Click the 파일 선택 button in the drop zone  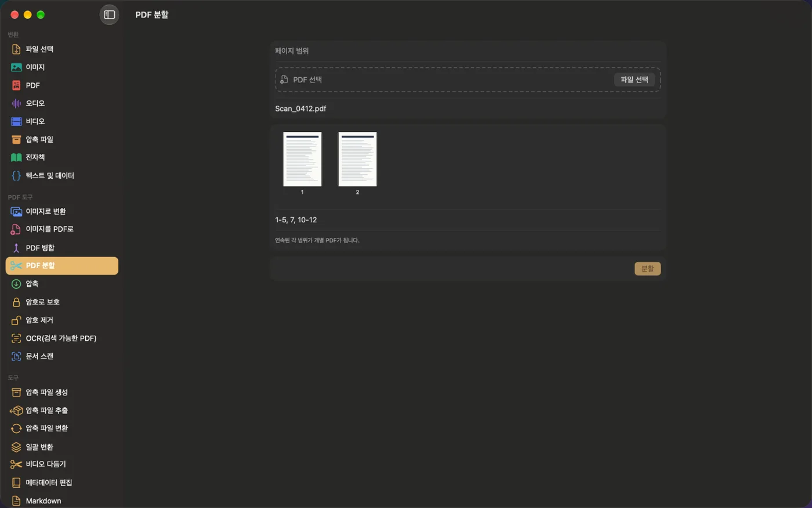pos(635,80)
